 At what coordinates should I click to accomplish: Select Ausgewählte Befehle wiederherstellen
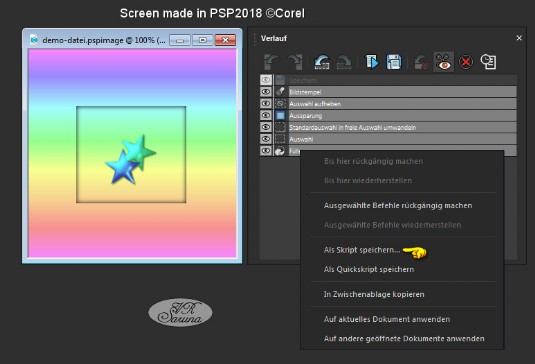coord(392,225)
